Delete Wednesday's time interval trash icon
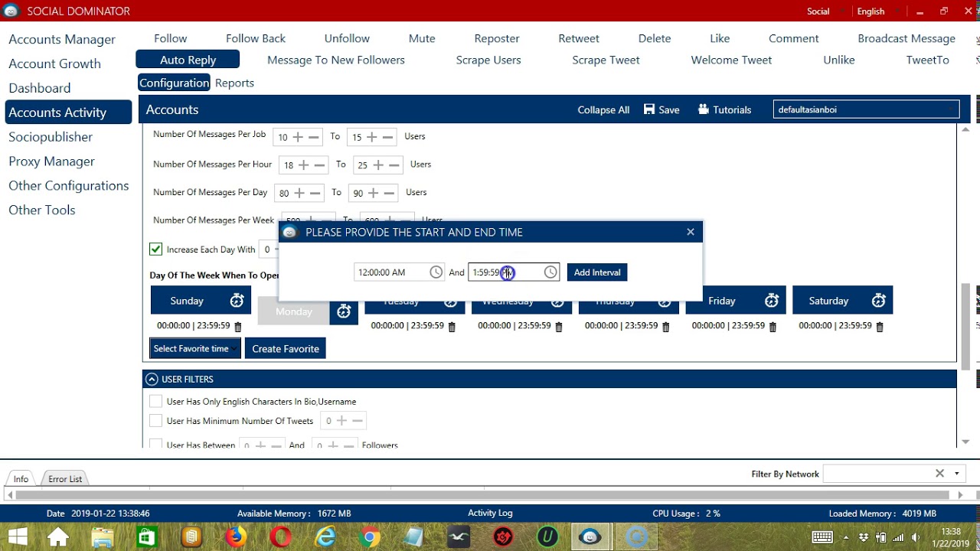The height and width of the screenshot is (551, 980). 558,327
